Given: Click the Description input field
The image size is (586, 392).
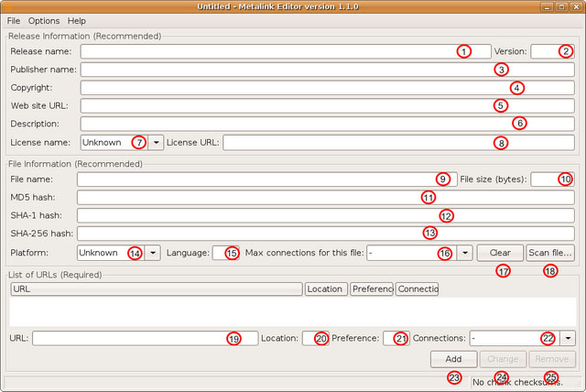Looking at the screenshot, I should [328, 124].
